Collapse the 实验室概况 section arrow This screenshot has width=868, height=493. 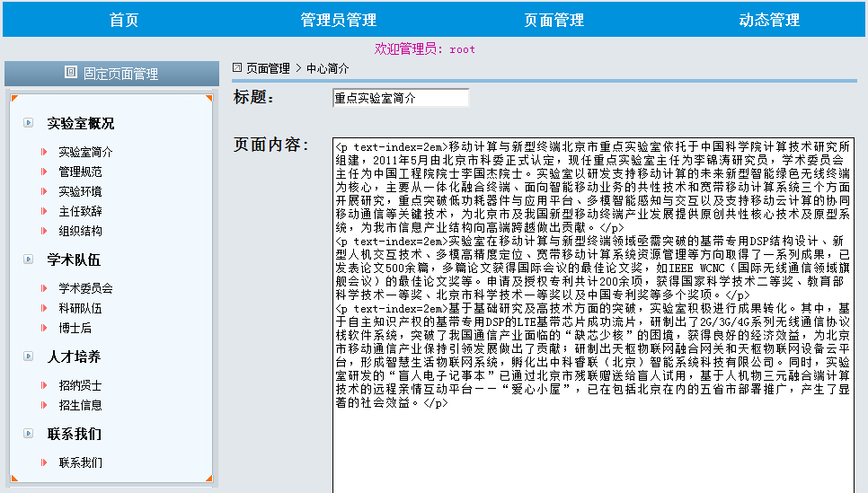pyautogui.click(x=28, y=123)
